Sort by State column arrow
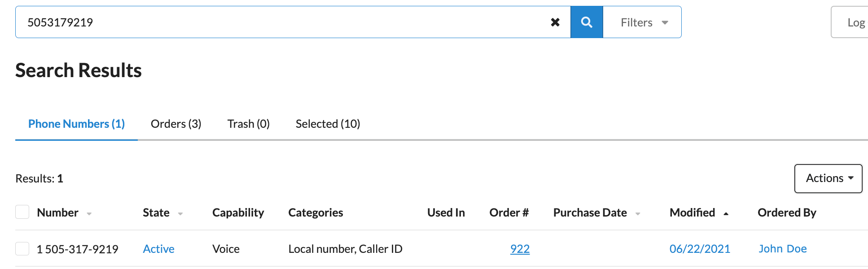This screenshot has width=868, height=269. pyautogui.click(x=180, y=214)
